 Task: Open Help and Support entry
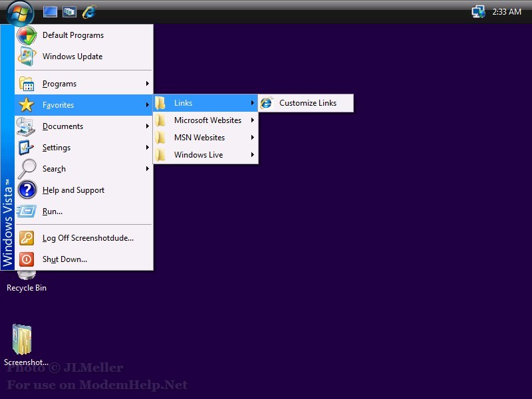84,190
